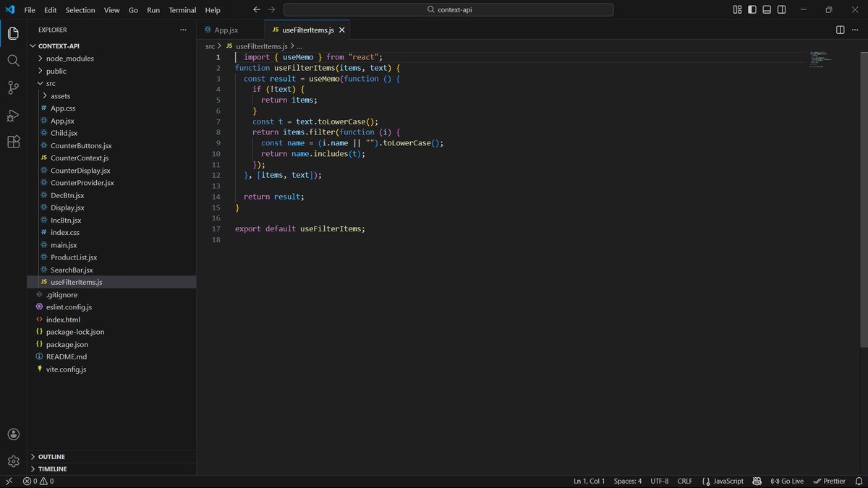Open the Extensions view
This screenshot has height=488, width=868.
point(13,142)
